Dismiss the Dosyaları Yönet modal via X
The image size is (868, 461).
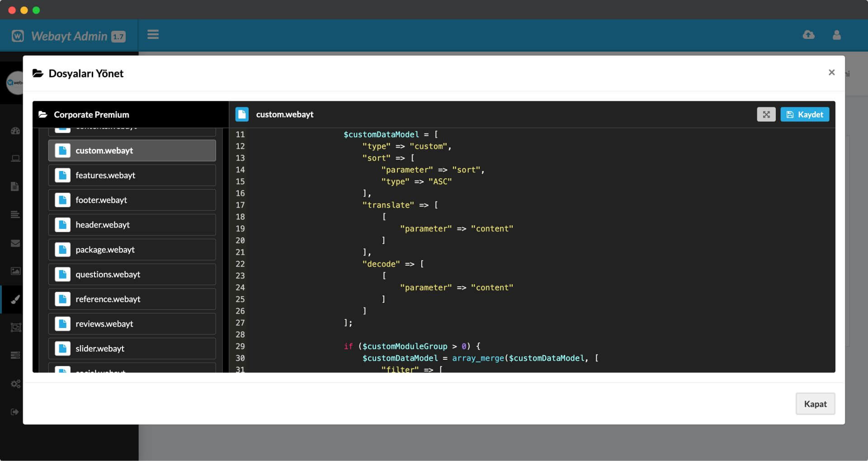831,72
